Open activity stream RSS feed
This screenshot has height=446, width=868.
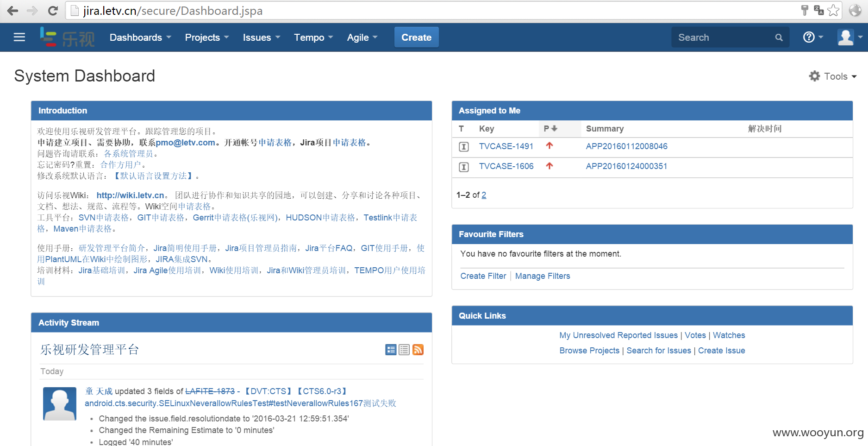pyautogui.click(x=418, y=350)
